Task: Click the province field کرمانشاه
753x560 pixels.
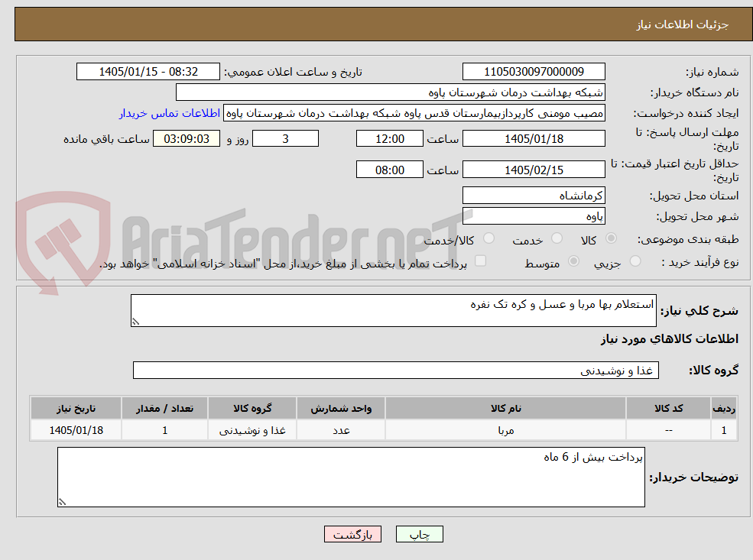Action: (534, 196)
